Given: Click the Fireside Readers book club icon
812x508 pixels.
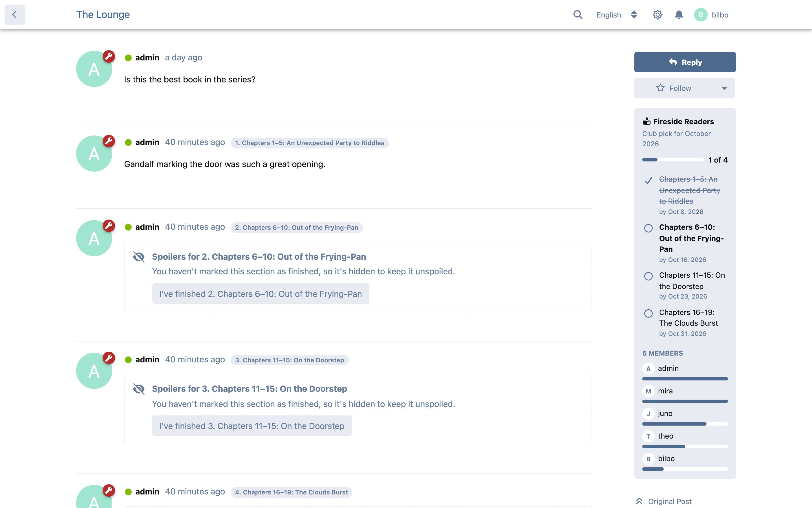Looking at the screenshot, I should tap(646, 121).
